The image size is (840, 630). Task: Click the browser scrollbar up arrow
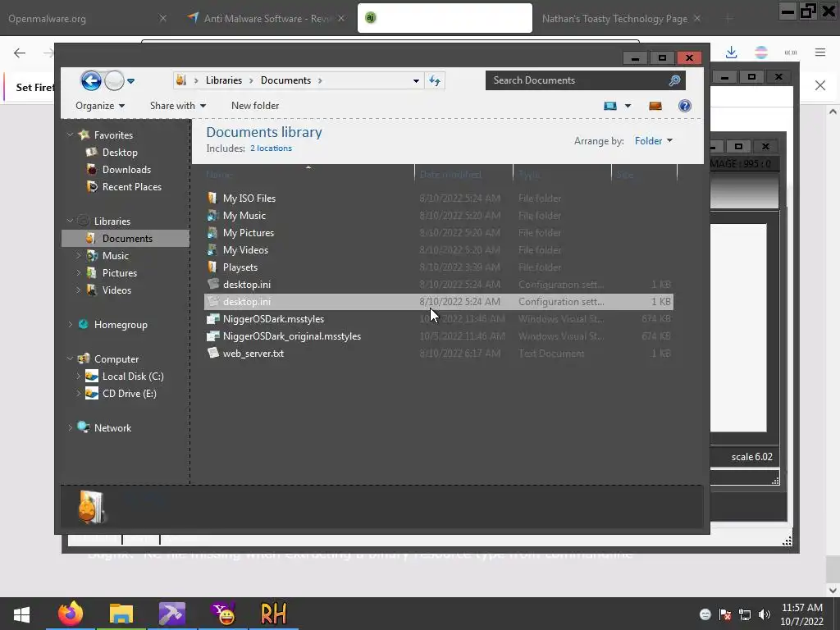[833, 112]
